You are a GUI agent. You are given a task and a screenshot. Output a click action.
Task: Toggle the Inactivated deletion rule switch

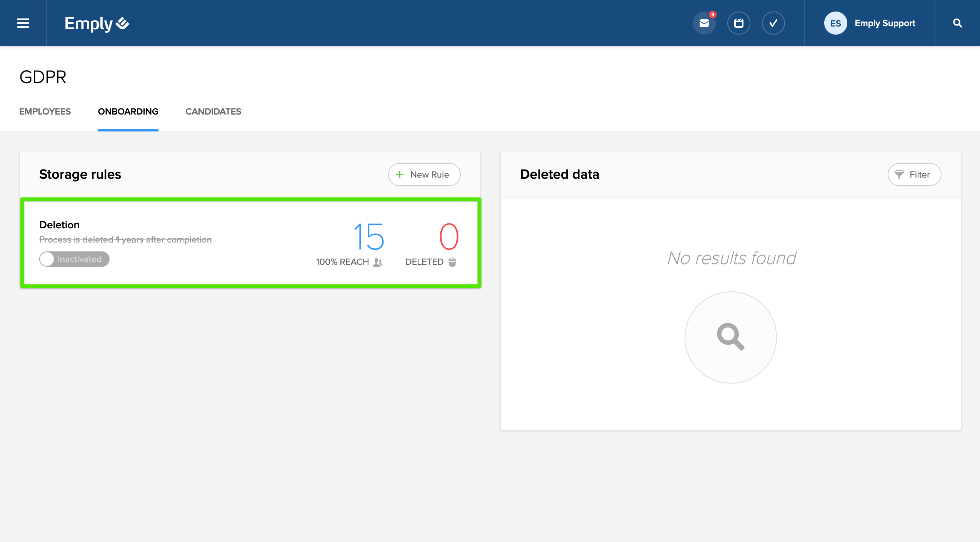pyautogui.click(x=74, y=259)
